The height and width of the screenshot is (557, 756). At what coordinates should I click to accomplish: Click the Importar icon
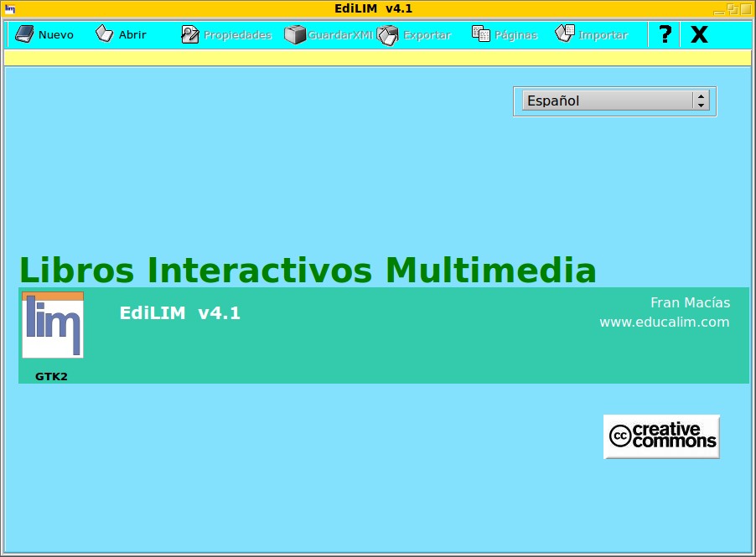tap(565, 34)
